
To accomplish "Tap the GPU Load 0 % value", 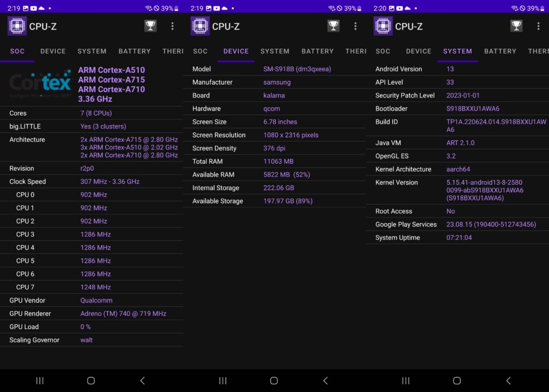I will point(85,327).
